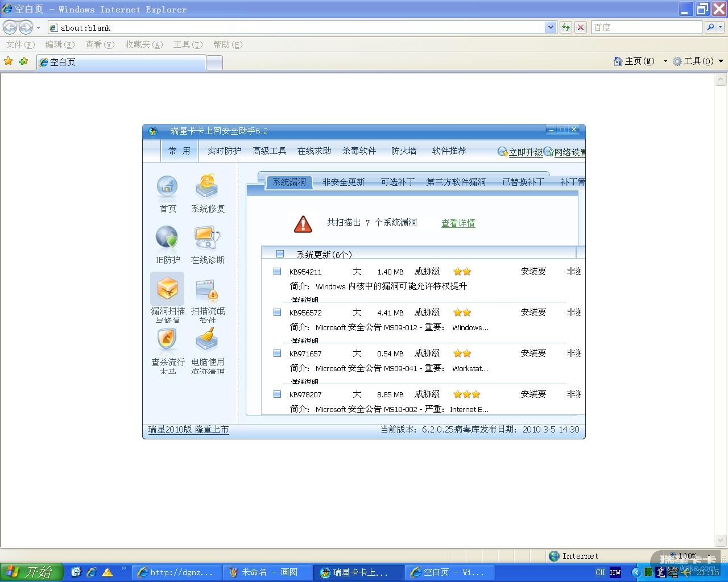Open the 文件(F) menu
The image size is (728, 582).
[20, 44]
